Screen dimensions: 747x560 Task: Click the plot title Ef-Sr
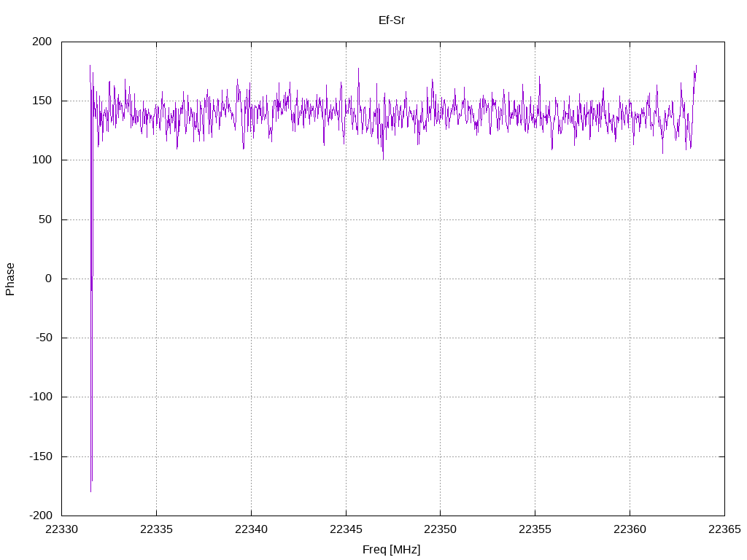pyautogui.click(x=392, y=20)
